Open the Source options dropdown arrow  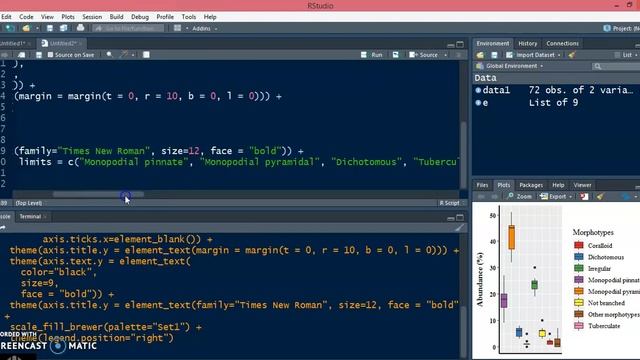point(445,55)
